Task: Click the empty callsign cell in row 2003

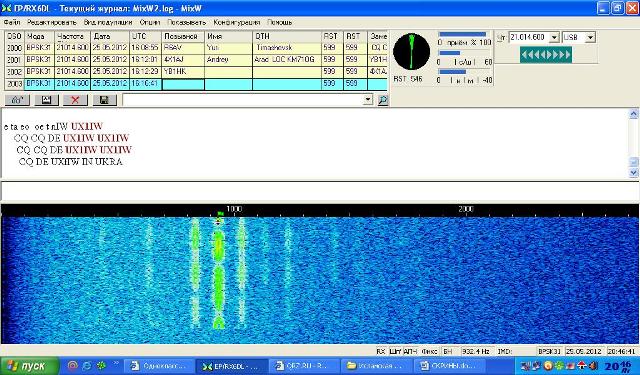Action: click(x=183, y=84)
